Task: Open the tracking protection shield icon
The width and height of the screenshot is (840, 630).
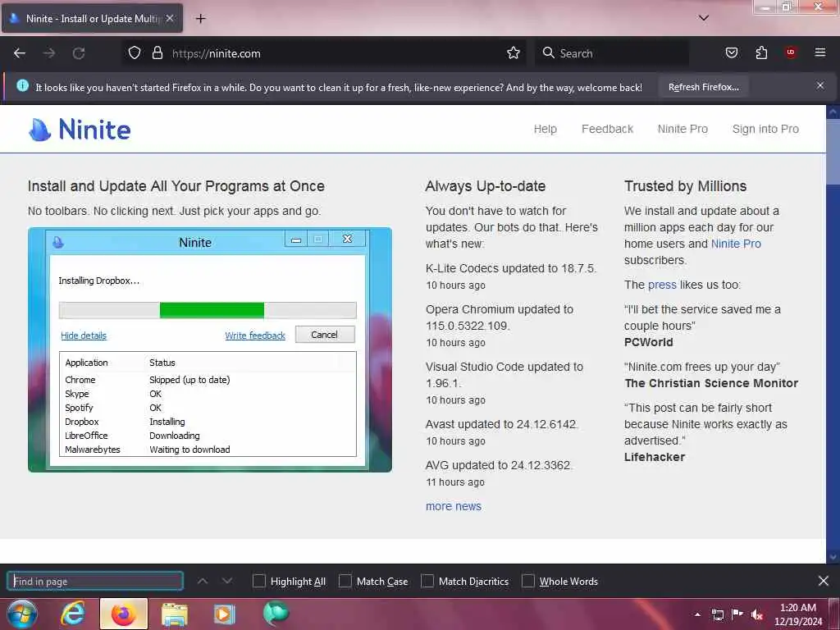Action: pyautogui.click(x=135, y=53)
